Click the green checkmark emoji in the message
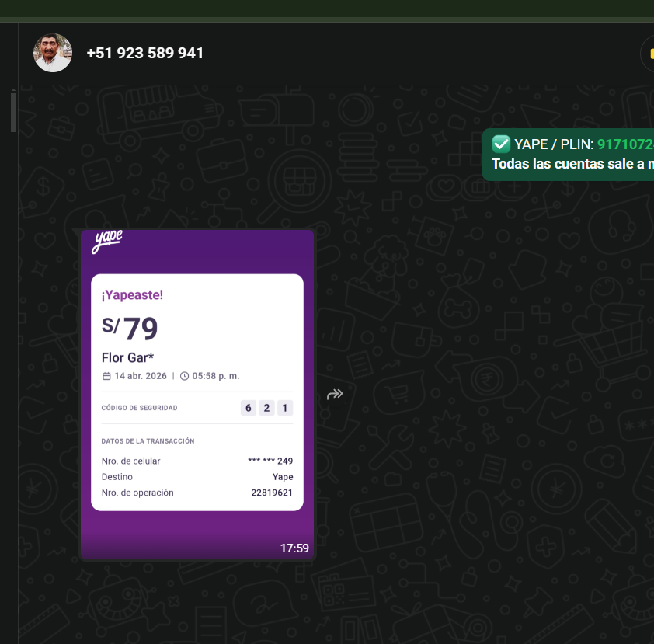Screen dimensions: 654x644 point(501,144)
